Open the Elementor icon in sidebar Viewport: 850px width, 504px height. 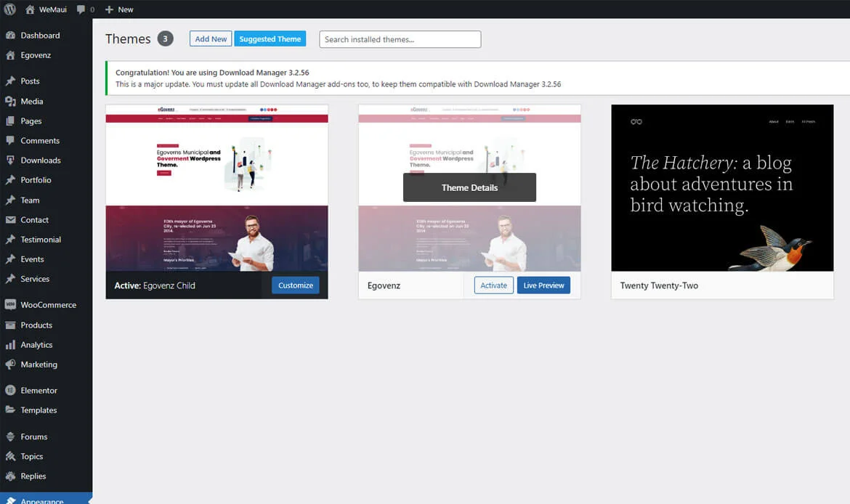pos(10,391)
